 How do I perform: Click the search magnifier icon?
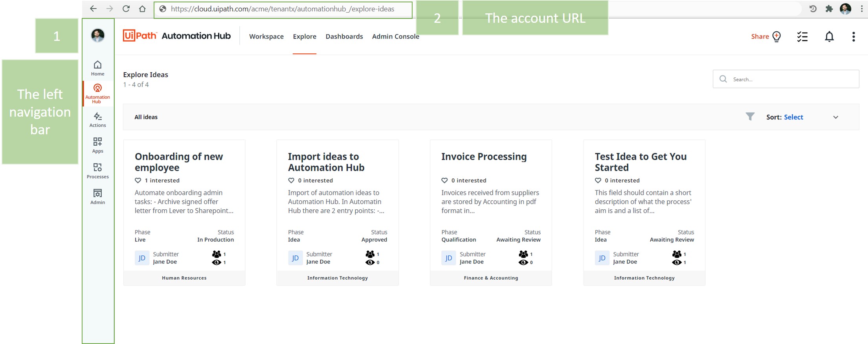[x=723, y=79]
